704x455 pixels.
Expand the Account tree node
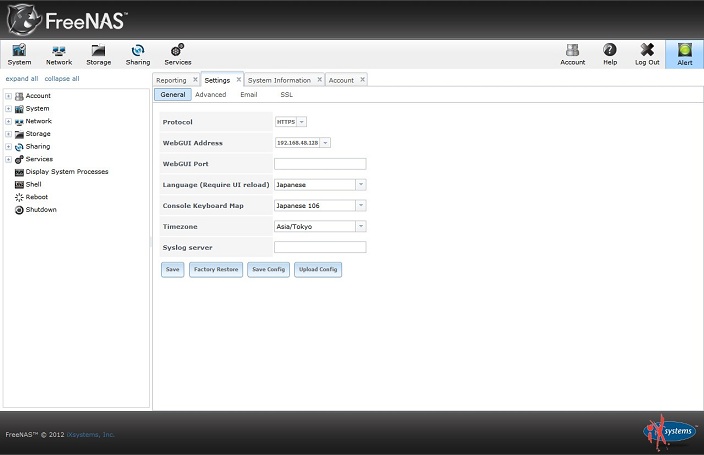tap(8, 96)
